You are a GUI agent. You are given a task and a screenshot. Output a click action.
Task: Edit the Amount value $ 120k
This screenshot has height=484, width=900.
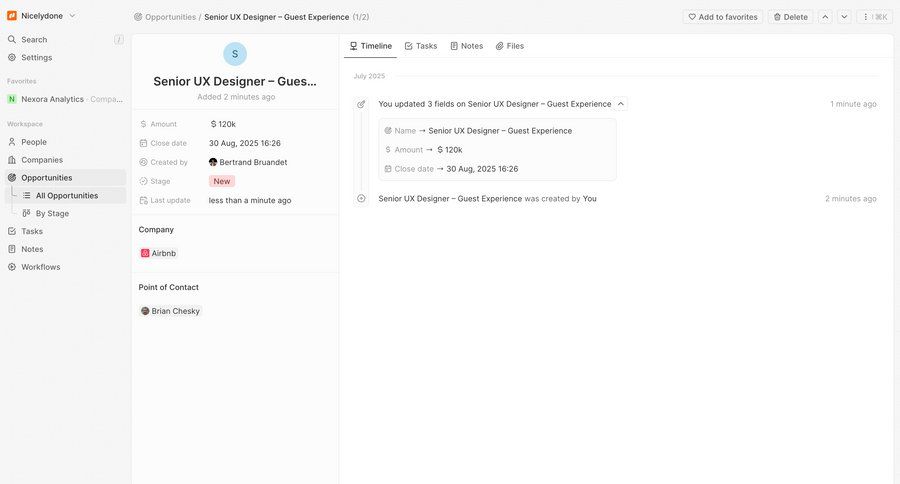[223, 124]
